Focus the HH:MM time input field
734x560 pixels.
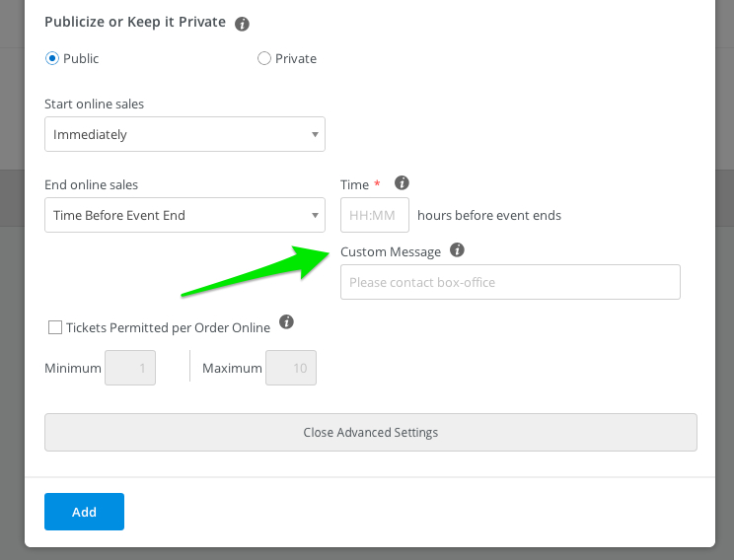375,215
